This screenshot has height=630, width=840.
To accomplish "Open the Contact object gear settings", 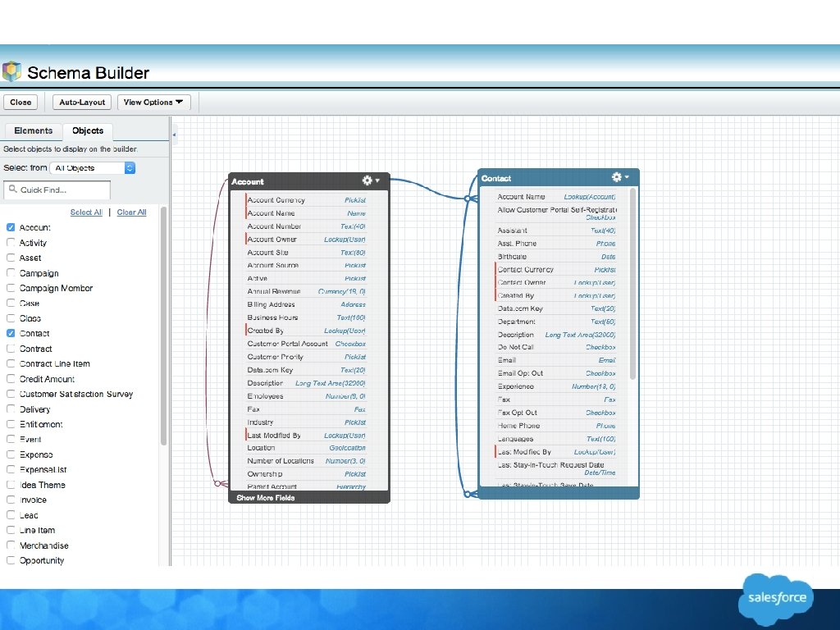I will 620,177.
